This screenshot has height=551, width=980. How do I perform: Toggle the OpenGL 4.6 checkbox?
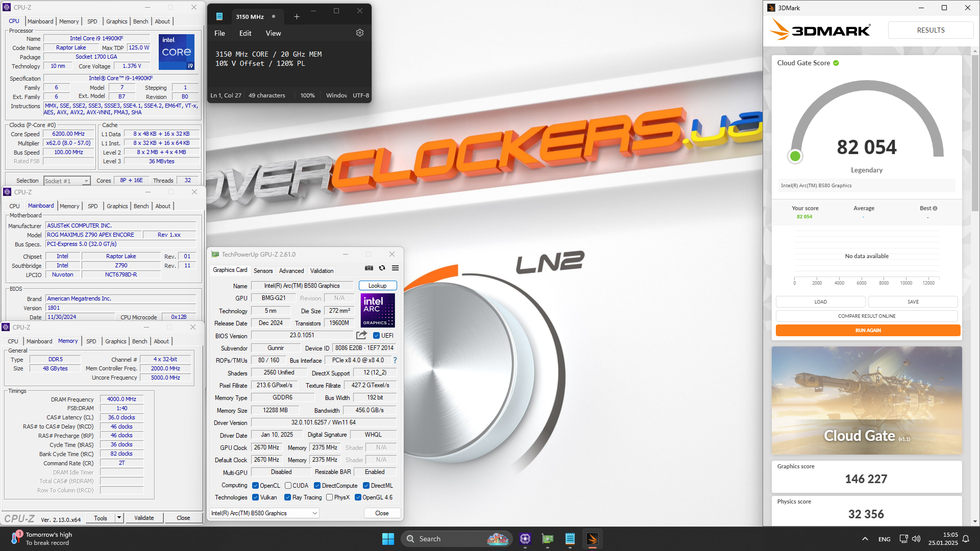358,497
